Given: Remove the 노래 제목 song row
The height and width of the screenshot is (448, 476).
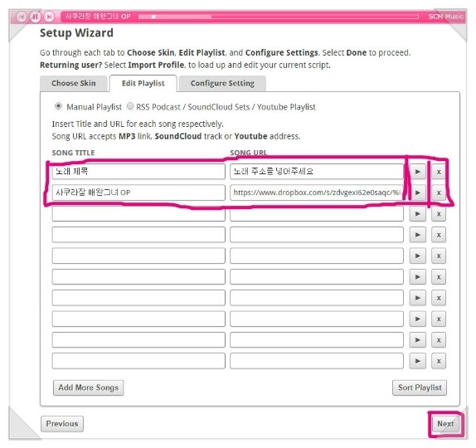Looking at the screenshot, I should pyautogui.click(x=439, y=172).
